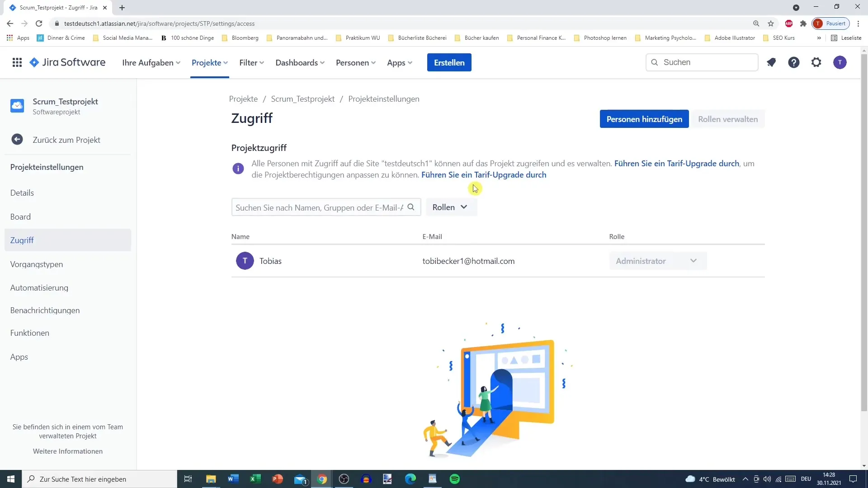Click Weitere Informationen link
868x488 pixels.
click(68, 451)
